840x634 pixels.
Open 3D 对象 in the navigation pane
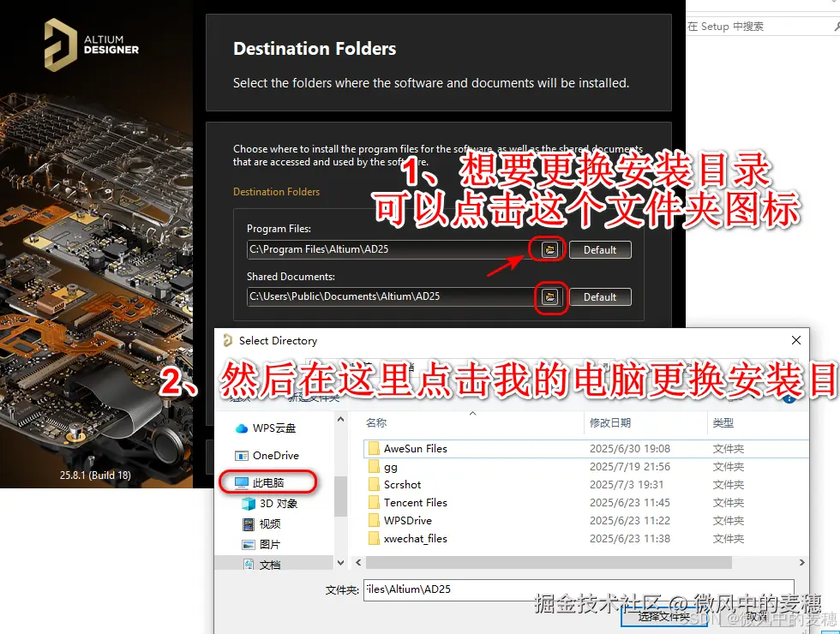pos(270,504)
